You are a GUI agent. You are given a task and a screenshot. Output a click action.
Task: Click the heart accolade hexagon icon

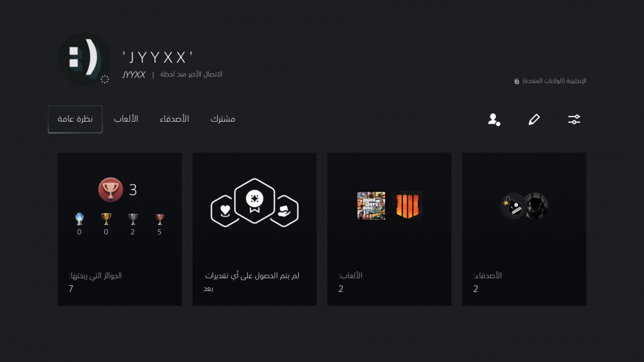[225, 211]
